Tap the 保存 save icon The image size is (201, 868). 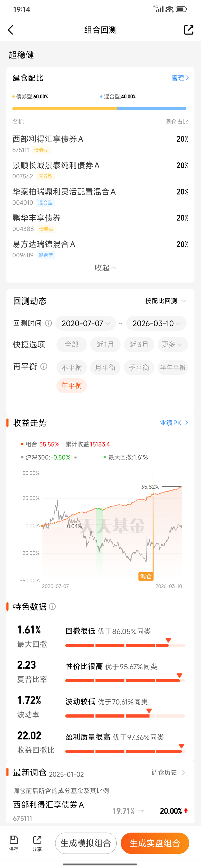(14, 843)
